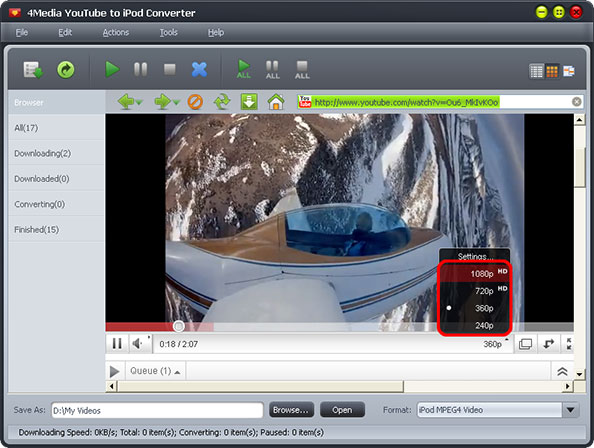Expand the back history dropdown arrow
Image resolution: width=594 pixels, height=448 pixels.
click(139, 102)
